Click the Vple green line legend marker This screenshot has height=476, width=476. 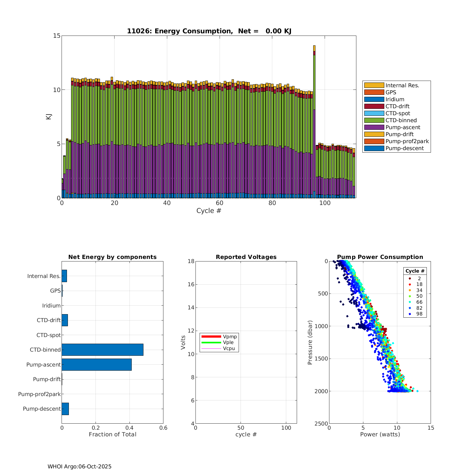(x=211, y=342)
